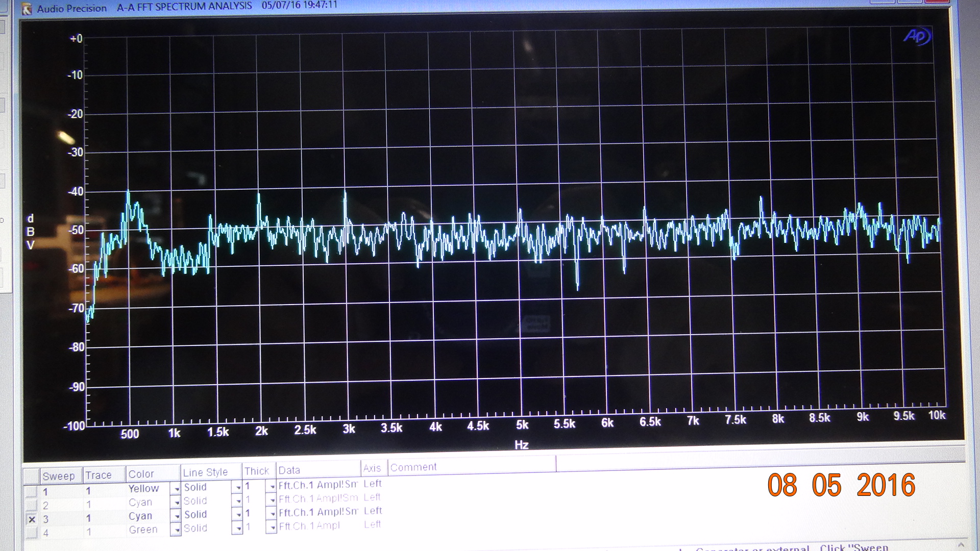Open the Thick dropdown for sweep 4
980x551 pixels.
click(271, 528)
